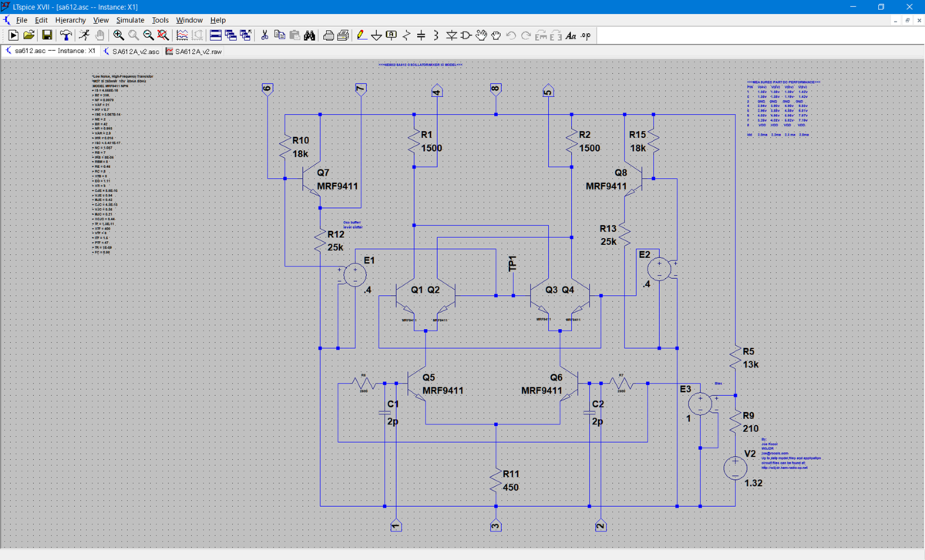Click the text Aa tool icon
Screen dimensions: 925x560
point(570,35)
